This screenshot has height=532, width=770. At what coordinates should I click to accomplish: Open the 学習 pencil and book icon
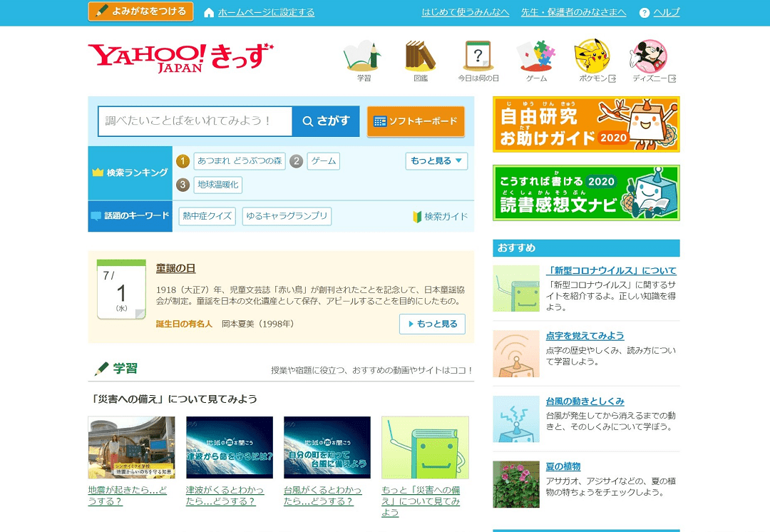[x=364, y=56]
